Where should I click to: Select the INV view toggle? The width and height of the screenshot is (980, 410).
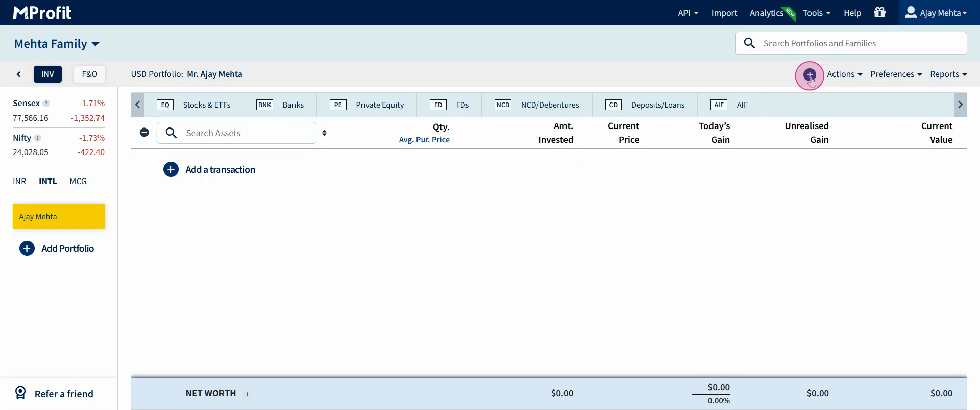pos(47,74)
